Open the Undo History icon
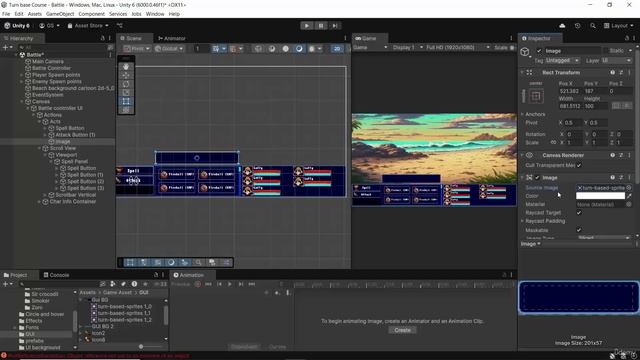This screenshot has width=640, height=360. point(577,26)
